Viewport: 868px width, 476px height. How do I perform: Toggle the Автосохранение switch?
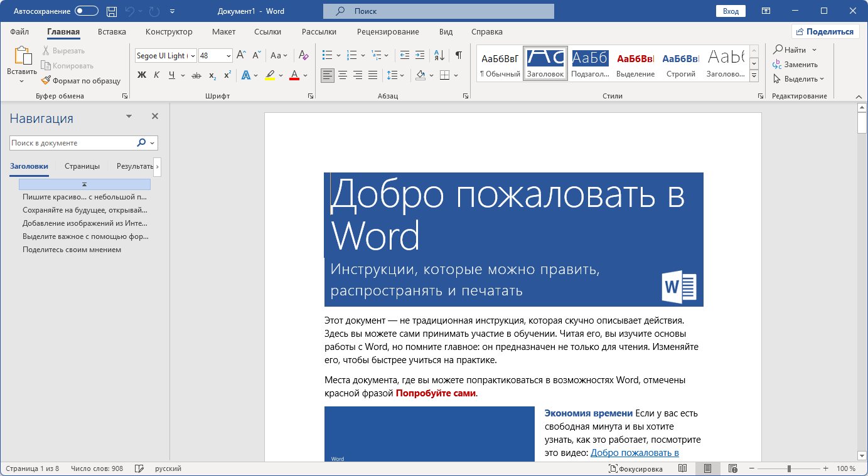click(86, 11)
